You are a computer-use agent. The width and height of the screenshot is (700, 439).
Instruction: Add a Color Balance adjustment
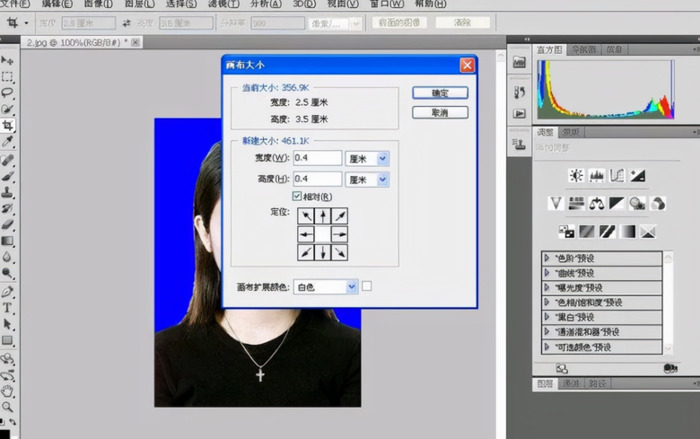pyautogui.click(x=596, y=204)
